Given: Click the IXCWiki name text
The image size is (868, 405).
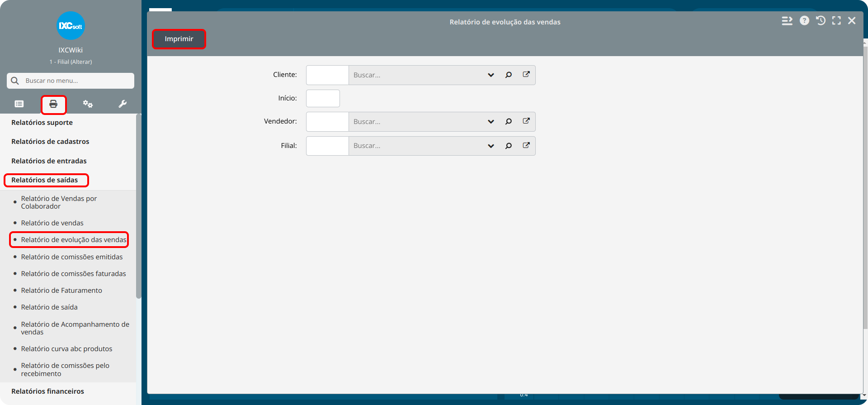Looking at the screenshot, I should pos(71,50).
